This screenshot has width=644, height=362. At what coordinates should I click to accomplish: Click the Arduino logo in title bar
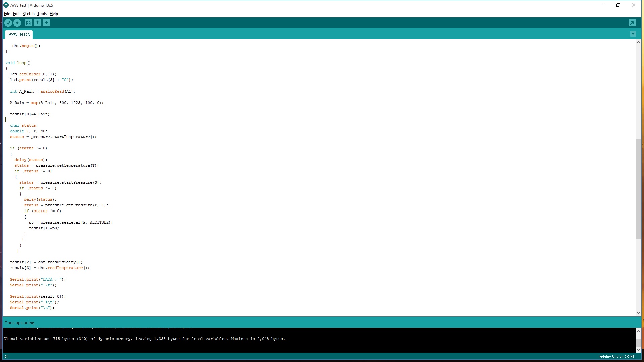pyautogui.click(x=6, y=5)
